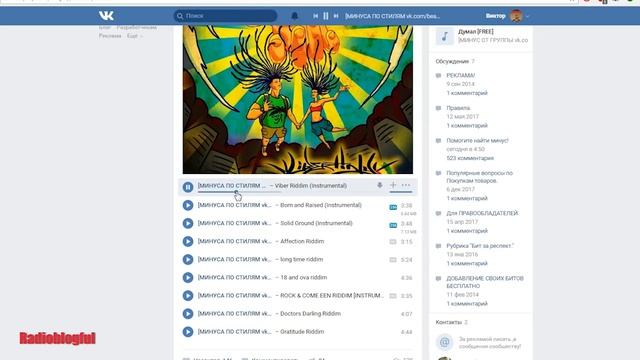The width and height of the screenshot is (640, 360).
Task: Open the notifications bell
Action: (294, 16)
